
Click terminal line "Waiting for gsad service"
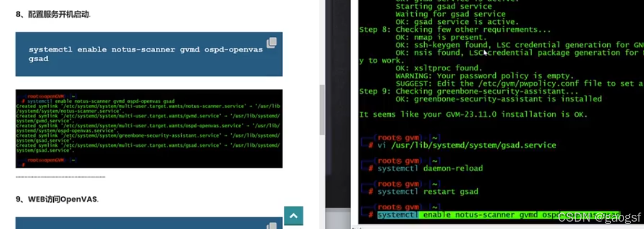(450, 14)
